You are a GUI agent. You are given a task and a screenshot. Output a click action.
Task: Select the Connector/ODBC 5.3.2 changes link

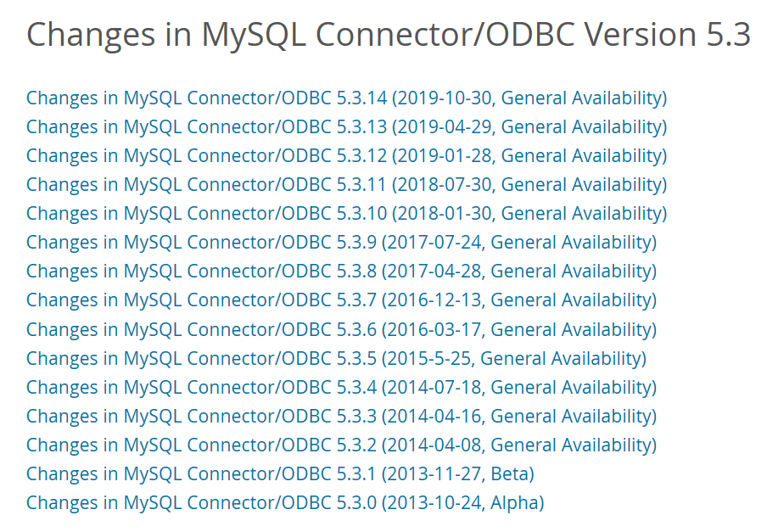pos(341,445)
